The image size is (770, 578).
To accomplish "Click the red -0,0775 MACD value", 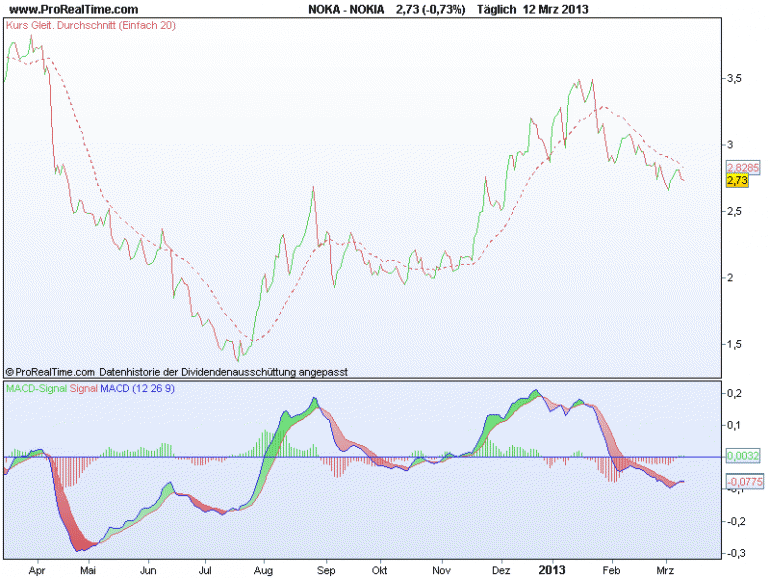I will [x=745, y=482].
